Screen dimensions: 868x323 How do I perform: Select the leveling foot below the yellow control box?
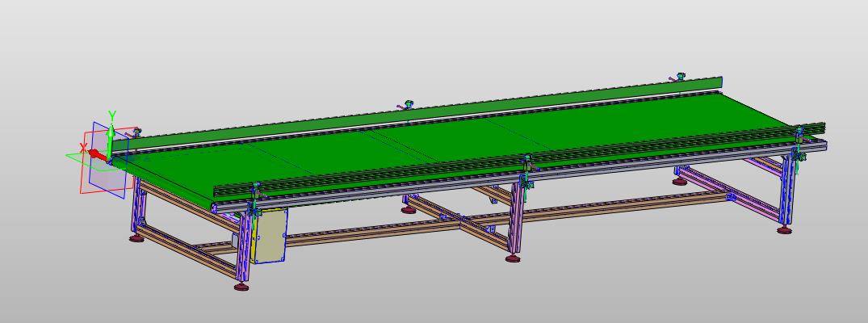coord(241,287)
